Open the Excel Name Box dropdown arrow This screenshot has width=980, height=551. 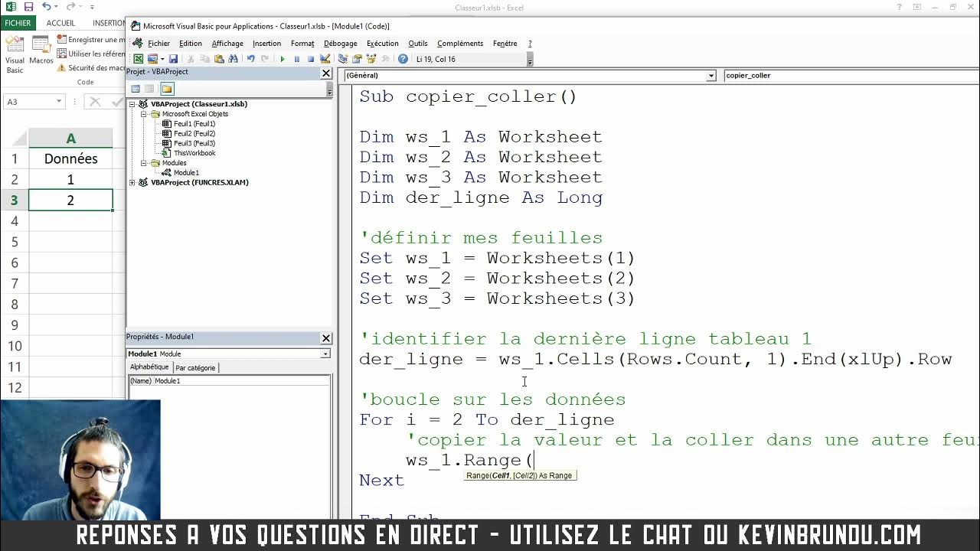point(58,102)
